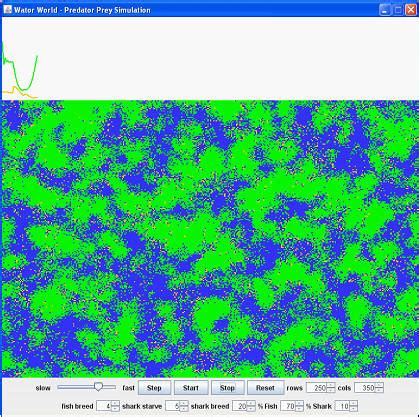Click the Java icon in title bar
Viewport: 419px width, 417px height.
pos(7,9)
